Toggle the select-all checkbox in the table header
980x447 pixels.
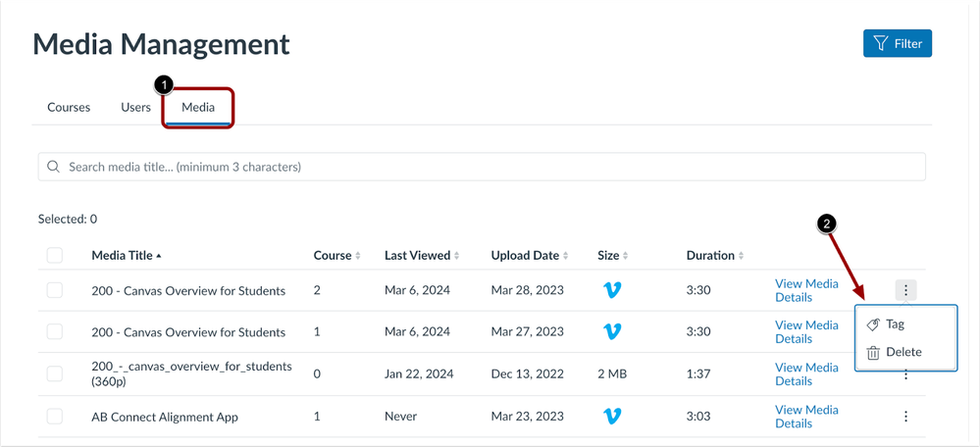tap(55, 256)
